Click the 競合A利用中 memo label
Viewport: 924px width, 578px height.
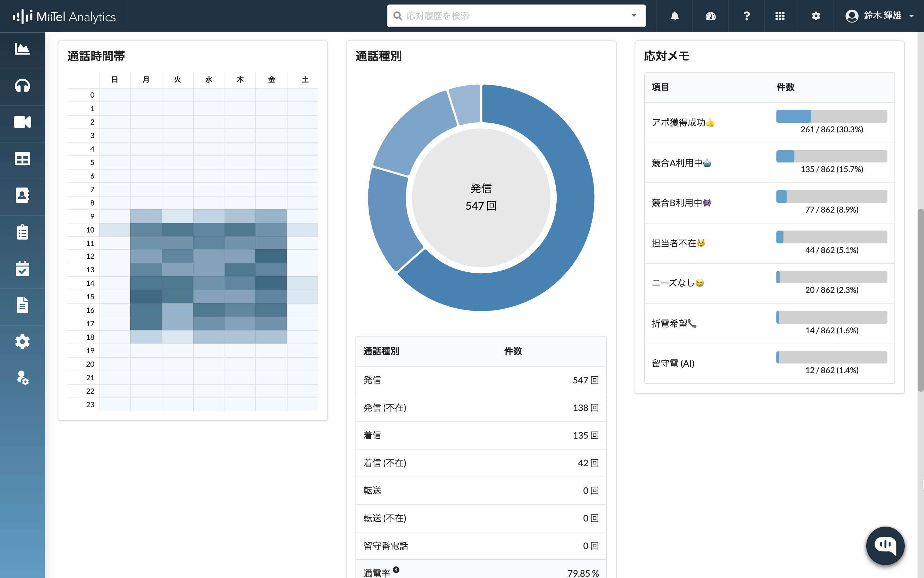tap(681, 163)
